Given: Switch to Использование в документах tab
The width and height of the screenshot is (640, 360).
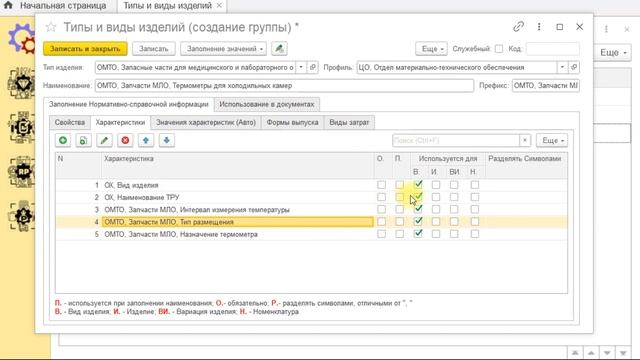Looking at the screenshot, I should [267, 104].
